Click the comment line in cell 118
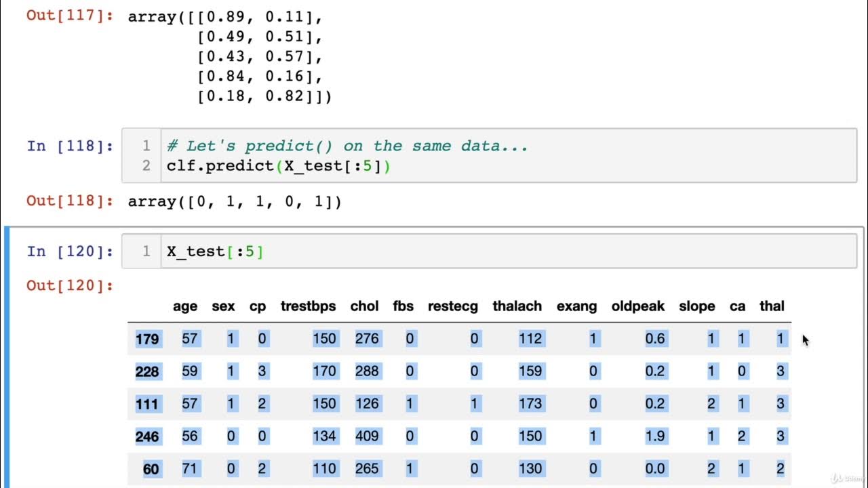 (x=347, y=146)
